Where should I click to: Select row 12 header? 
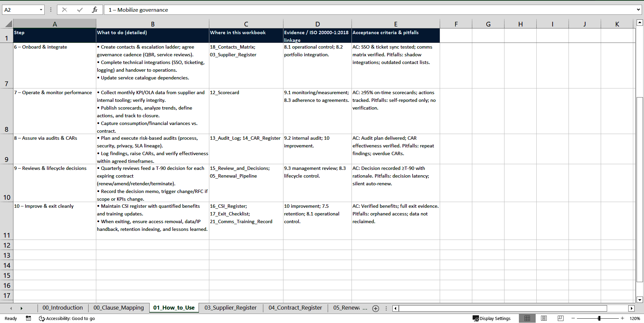coord(6,245)
